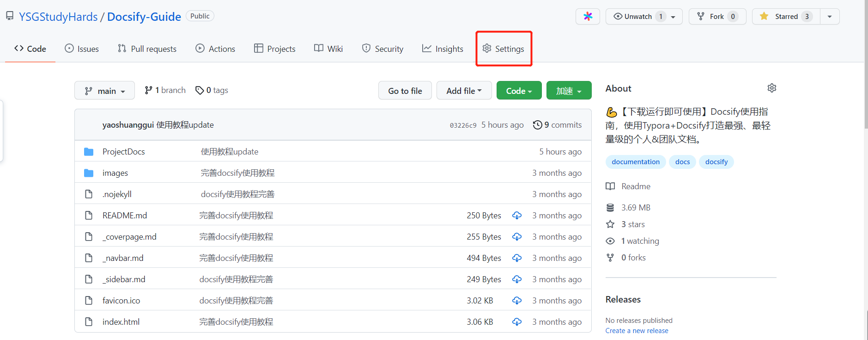Expand the green Code dropdown

pyautogui.click(x=519, y=91)
